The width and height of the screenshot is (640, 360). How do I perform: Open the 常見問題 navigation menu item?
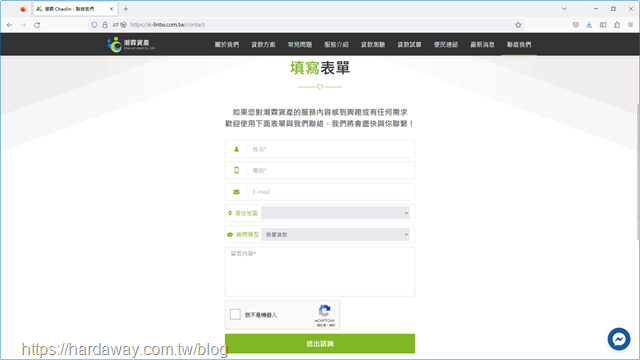click(300, 44)
